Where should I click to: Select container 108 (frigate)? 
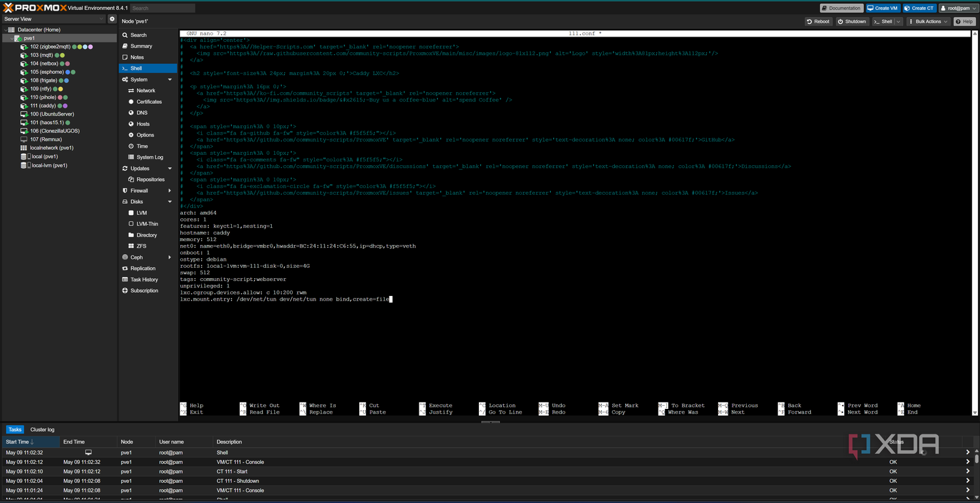click(44, 81)
